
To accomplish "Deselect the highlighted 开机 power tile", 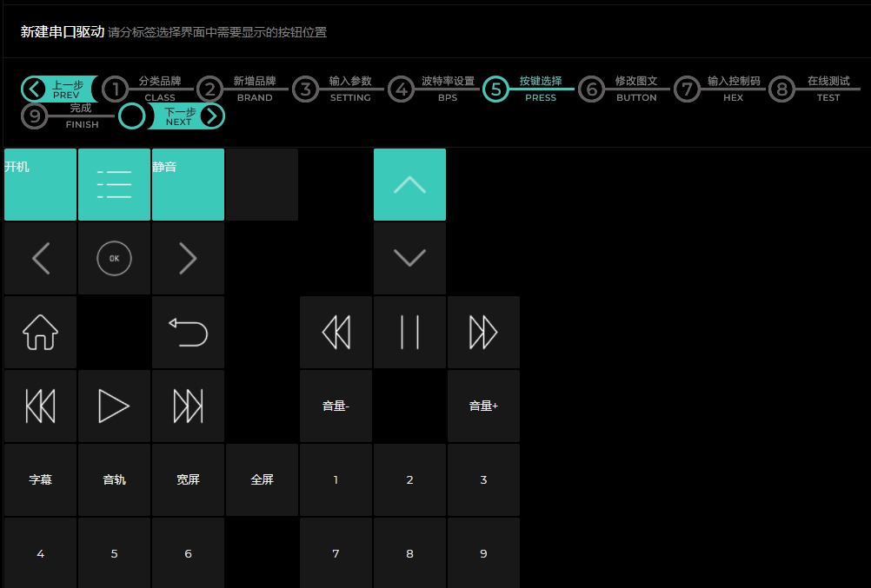I will click(40, 184).
